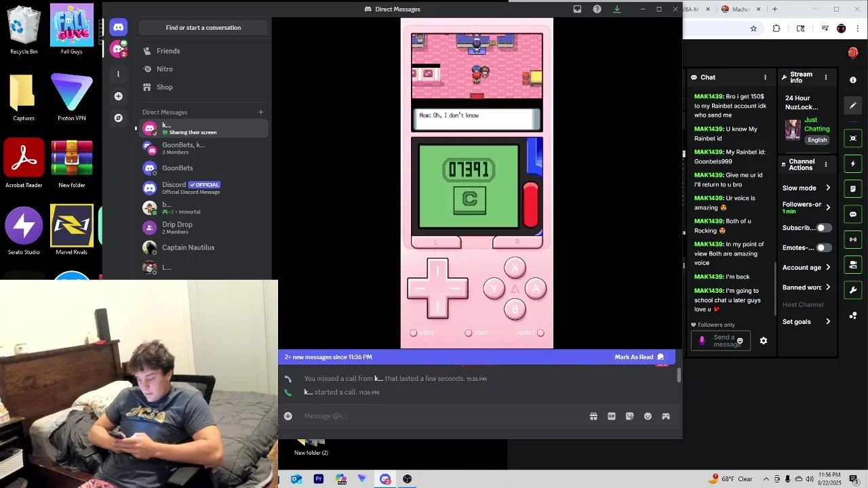The height and width of the screenshot is (488, 868).
Task: Click Discord green update download icon
Action: [617, 9]
